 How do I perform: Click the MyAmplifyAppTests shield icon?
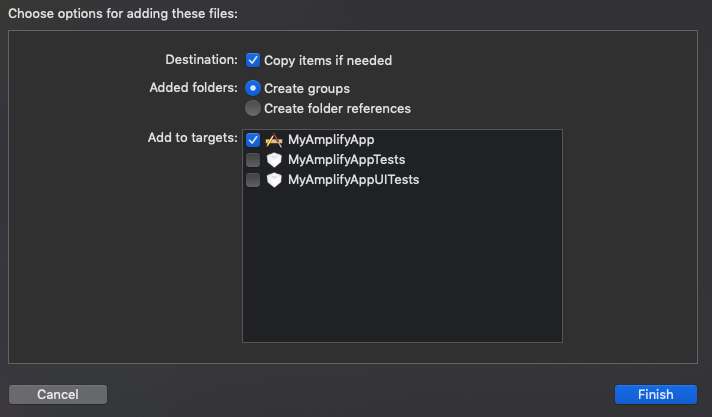point(274,160)
